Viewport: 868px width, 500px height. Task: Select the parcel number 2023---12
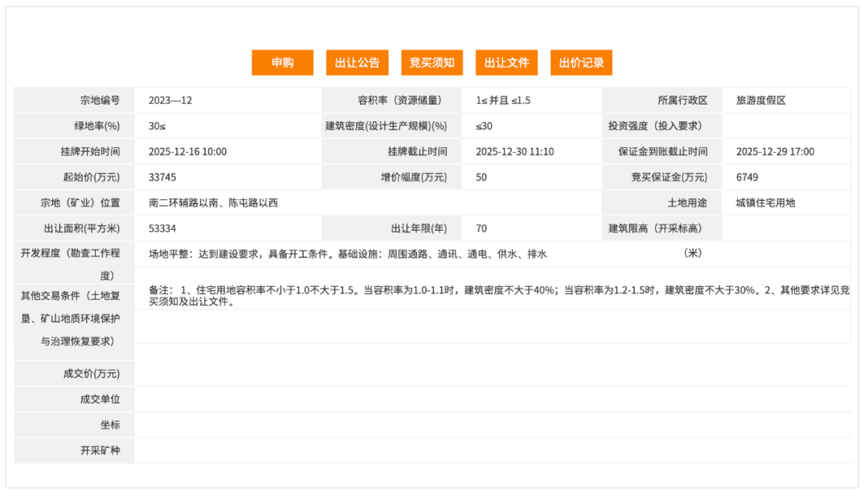[169, 100]
